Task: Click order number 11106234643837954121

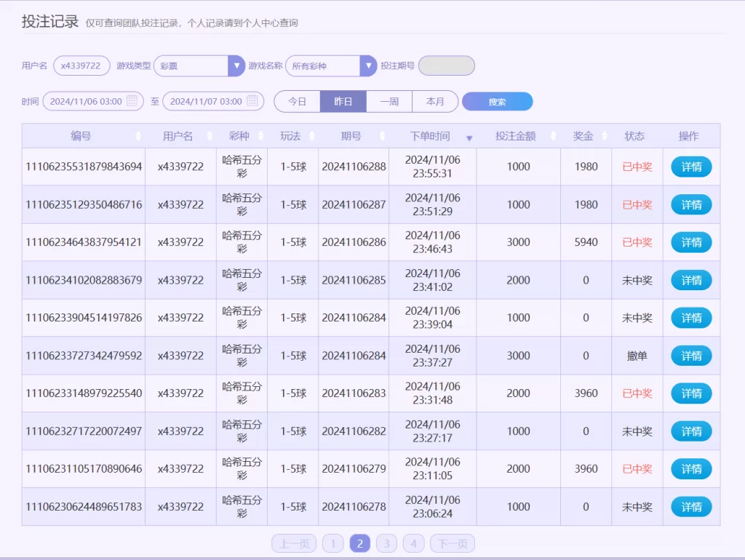Action: pyautogui.click(x=84, y=242)
